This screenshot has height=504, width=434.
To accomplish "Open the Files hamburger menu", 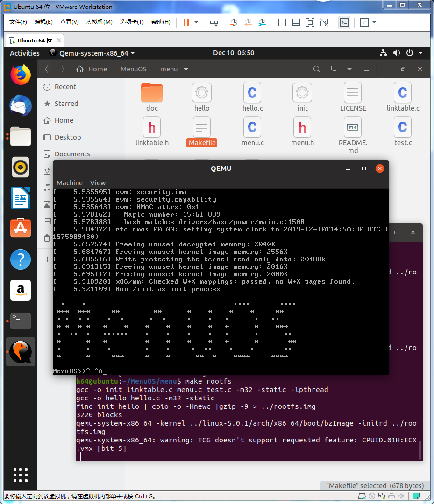I will coord(366,69).
